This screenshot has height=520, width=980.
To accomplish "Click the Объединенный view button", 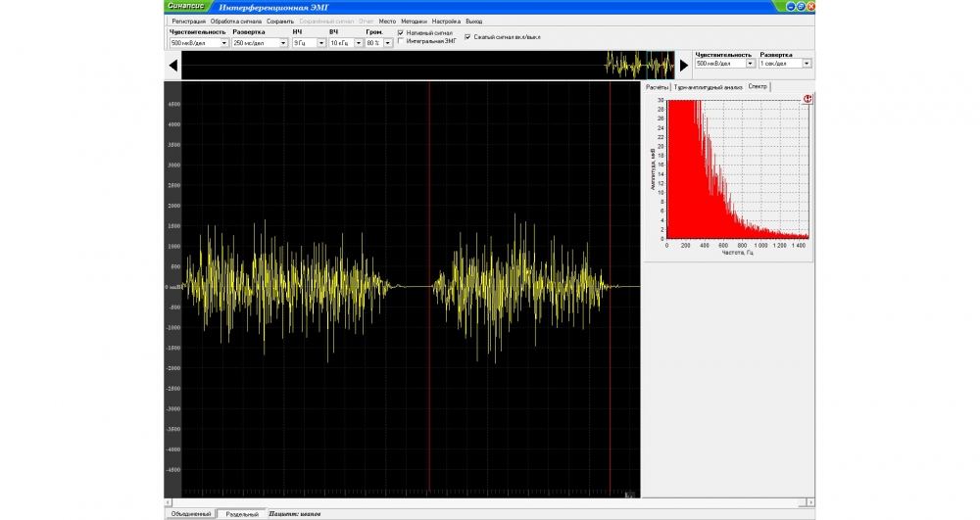I will (x=190, y=514).
